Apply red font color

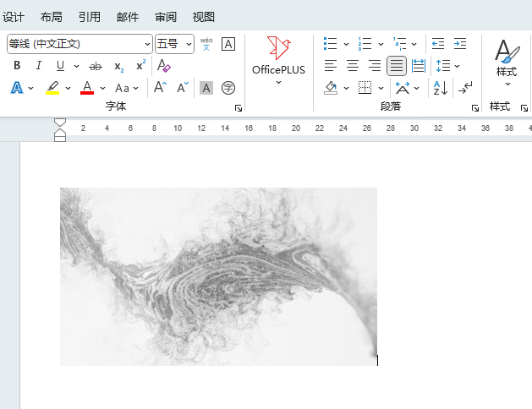pos(87,88)
